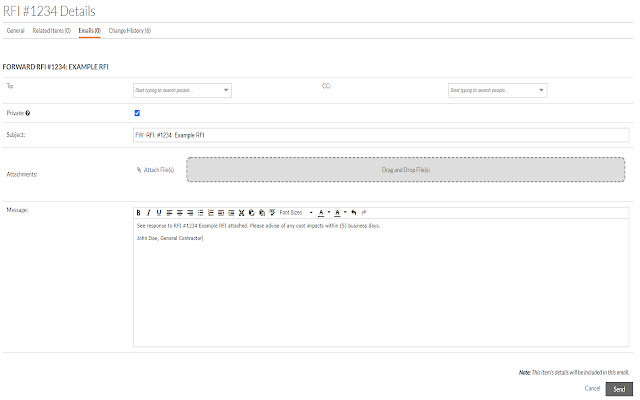Screen dimensions: 640x400
Task: Click the Send button
Action: [x=619, y=389]
